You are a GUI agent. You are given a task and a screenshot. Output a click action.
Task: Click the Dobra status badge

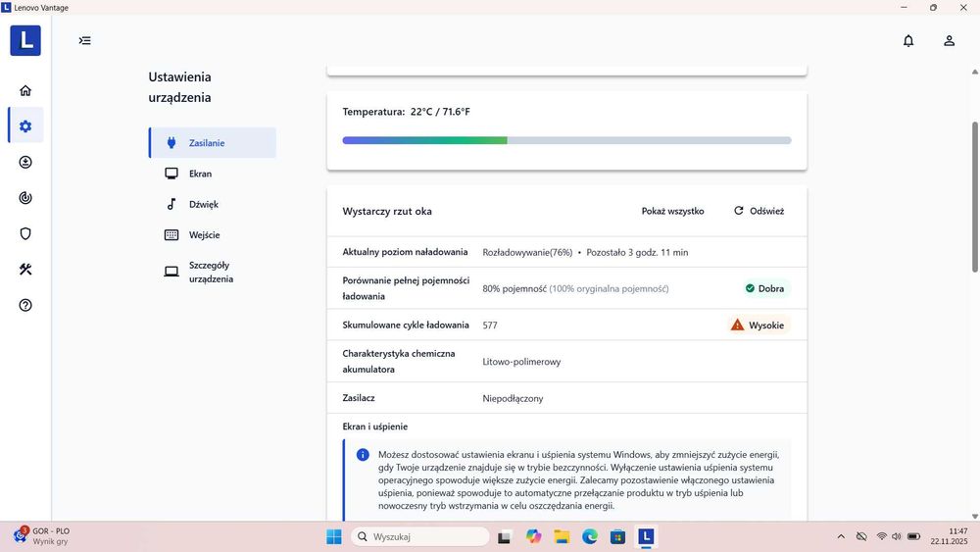pyautogui.click(x=764, y=288)
